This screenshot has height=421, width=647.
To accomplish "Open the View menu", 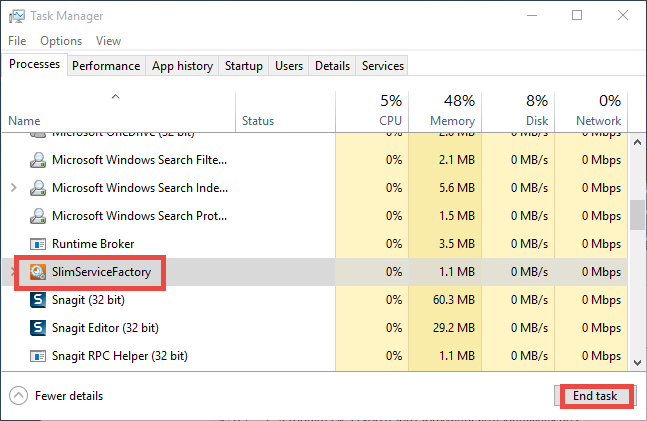I will pos(109,41).
